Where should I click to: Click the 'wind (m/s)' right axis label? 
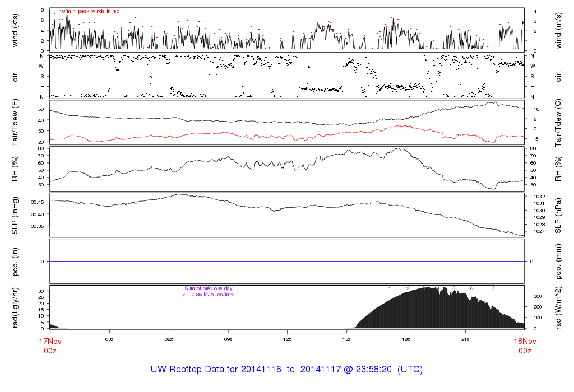(559, 30)
